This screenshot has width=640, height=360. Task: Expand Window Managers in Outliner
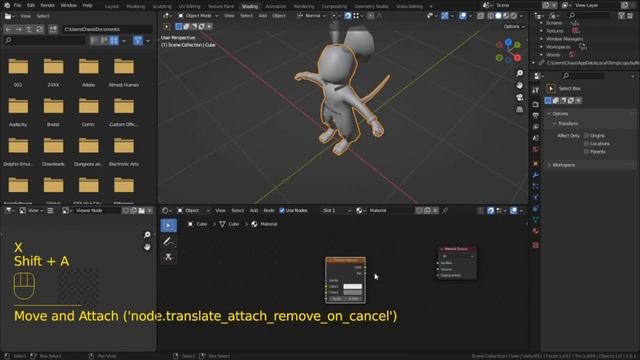coord(541,39)
